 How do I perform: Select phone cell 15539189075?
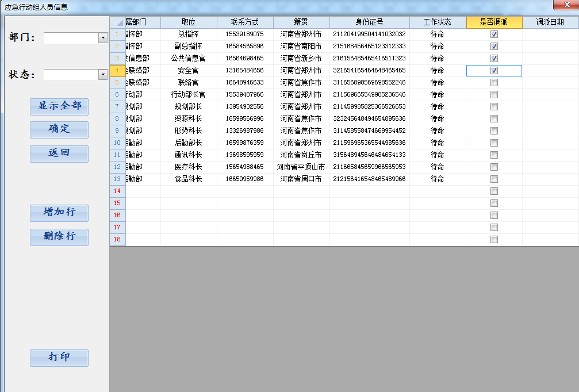[x=245, y=34]
